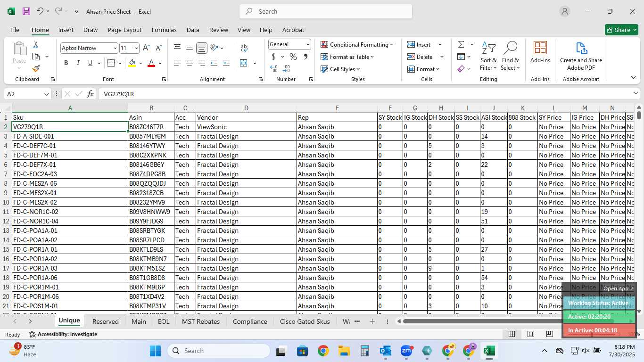This screenshot has height=362, width=644.
Task: Click the Clear eraser icon
Action: coord(461,69)
